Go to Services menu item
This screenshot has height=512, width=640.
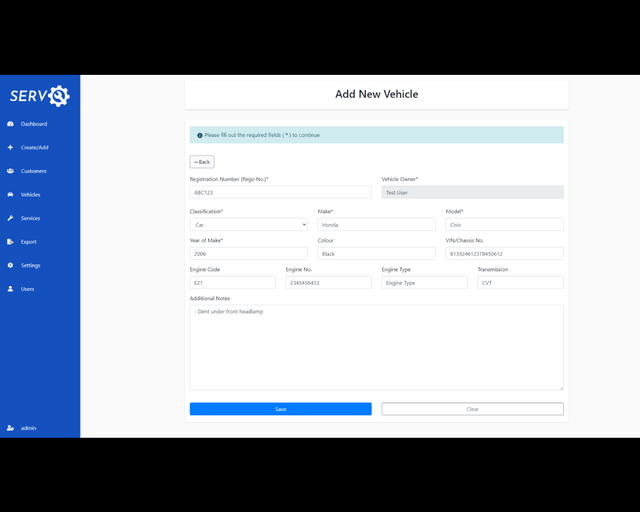click(x=31, y=218)
